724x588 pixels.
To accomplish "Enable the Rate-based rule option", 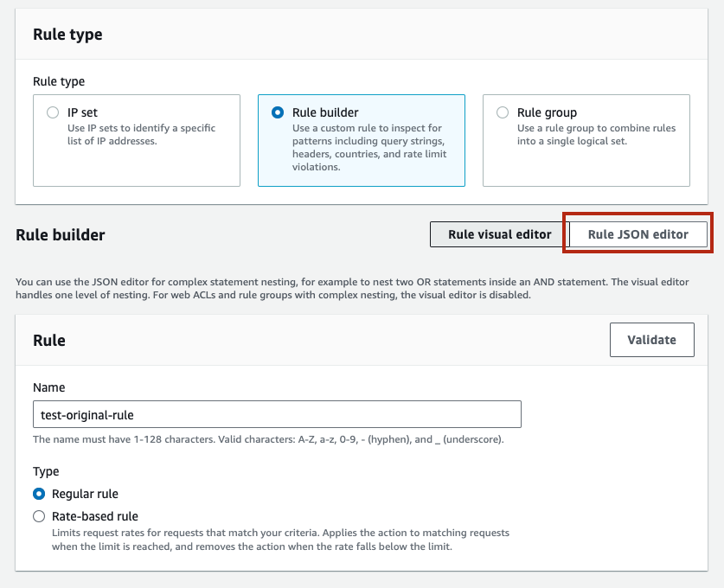I will [x=39, y=516].
